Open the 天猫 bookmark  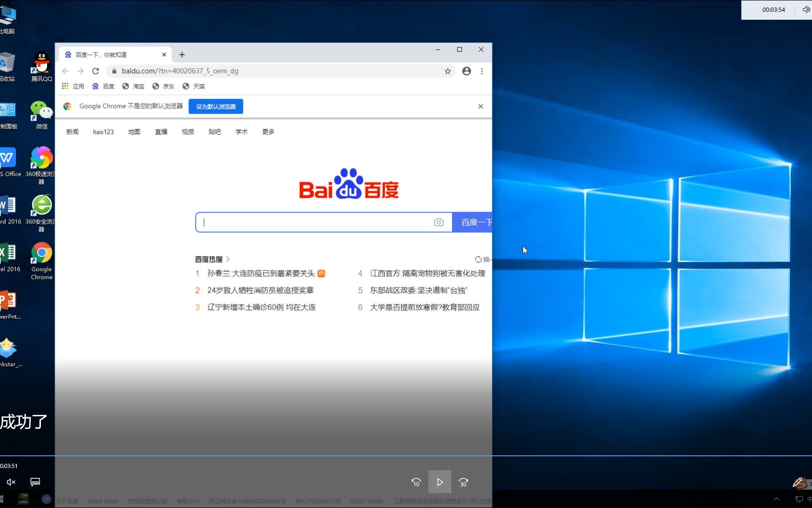[194, 86]
